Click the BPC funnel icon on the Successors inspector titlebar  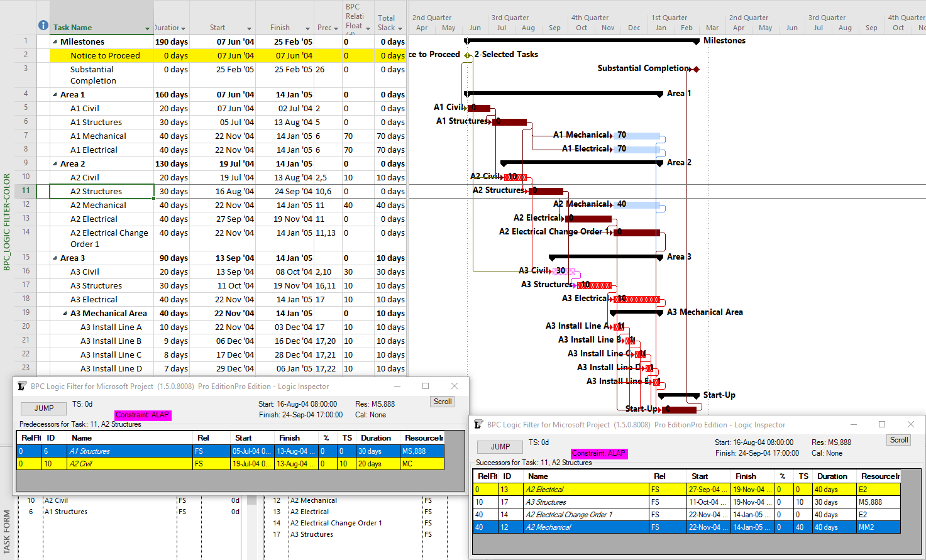tap(479, 424)
